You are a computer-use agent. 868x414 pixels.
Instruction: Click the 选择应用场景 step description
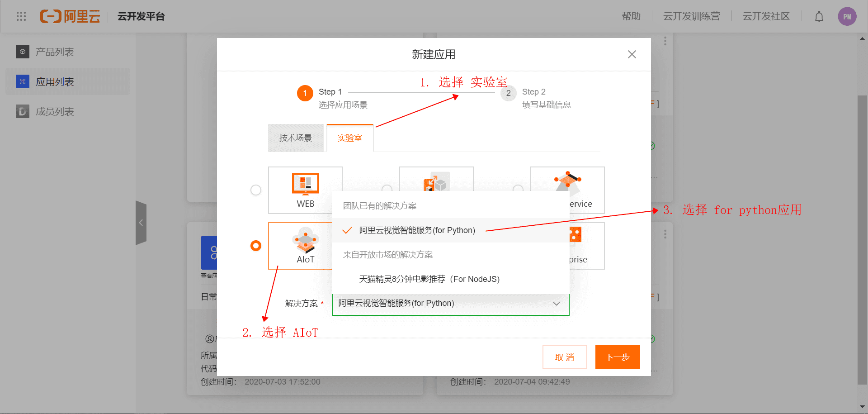(343, 105)
